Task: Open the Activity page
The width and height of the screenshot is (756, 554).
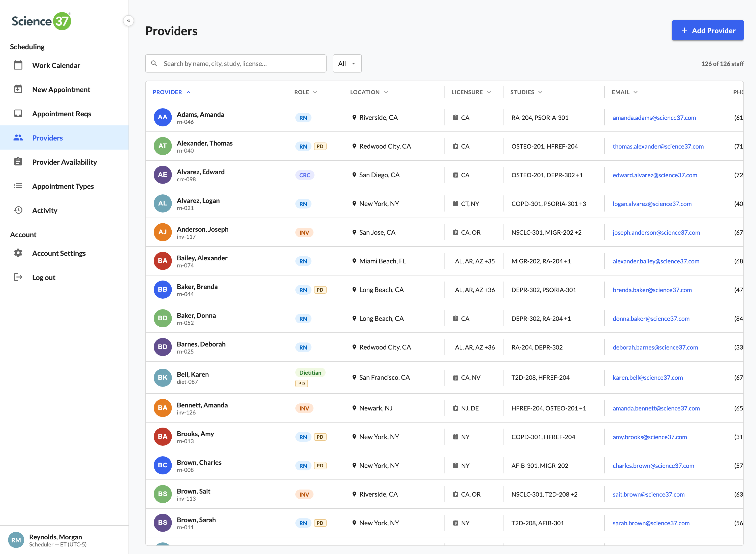Action: point(65,210)
